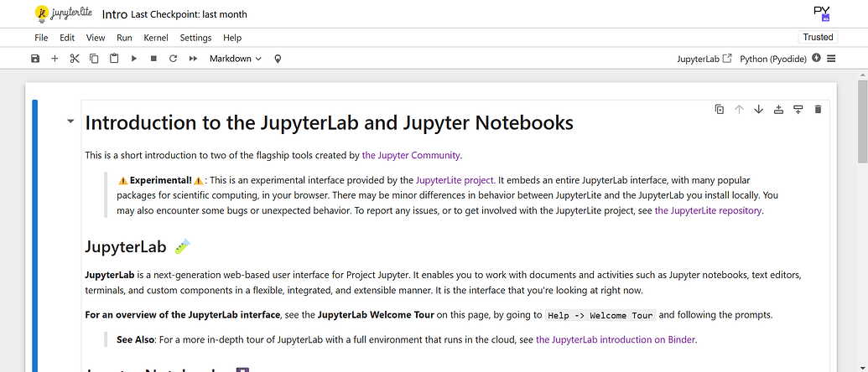The width and height of the screenshot is (868, 372).
Task: Run the current cell with play icon
Action: tap(134, 59)
